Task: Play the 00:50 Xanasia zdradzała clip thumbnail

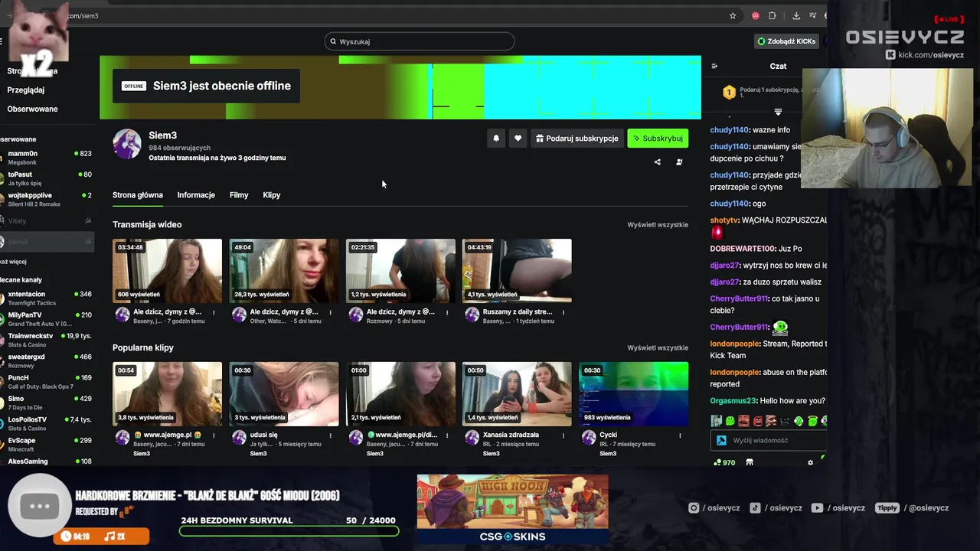Action: [x=517, y=394]
